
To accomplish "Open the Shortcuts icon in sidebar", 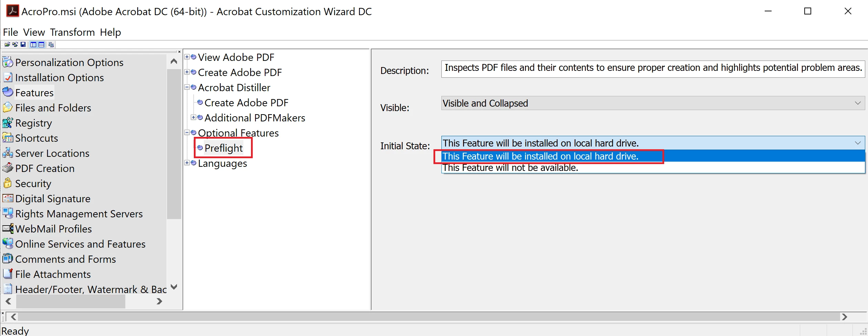I will tap(8, 138).
